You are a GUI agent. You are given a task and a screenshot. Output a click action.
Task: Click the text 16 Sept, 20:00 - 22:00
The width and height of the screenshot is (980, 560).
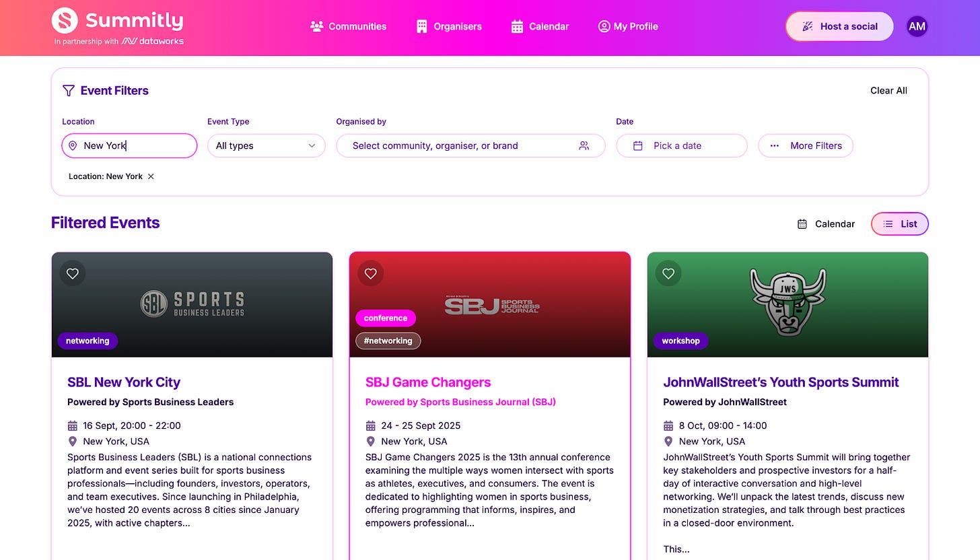click(132, 425)
